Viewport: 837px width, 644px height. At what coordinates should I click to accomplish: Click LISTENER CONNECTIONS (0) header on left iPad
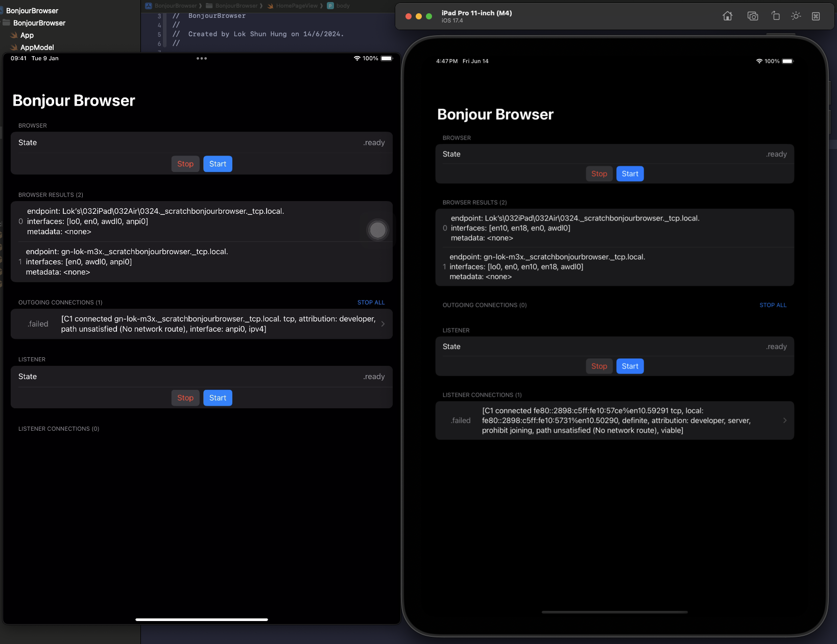[x=59, y=429]
